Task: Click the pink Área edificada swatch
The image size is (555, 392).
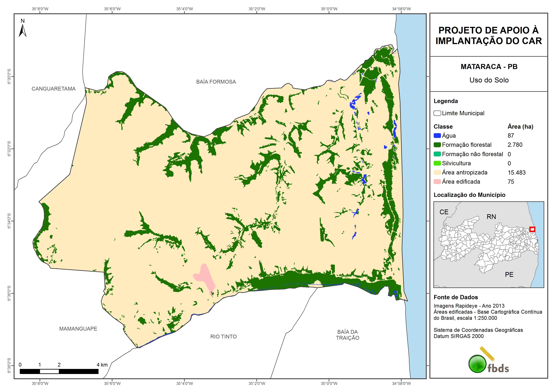Action: (437, 181)
